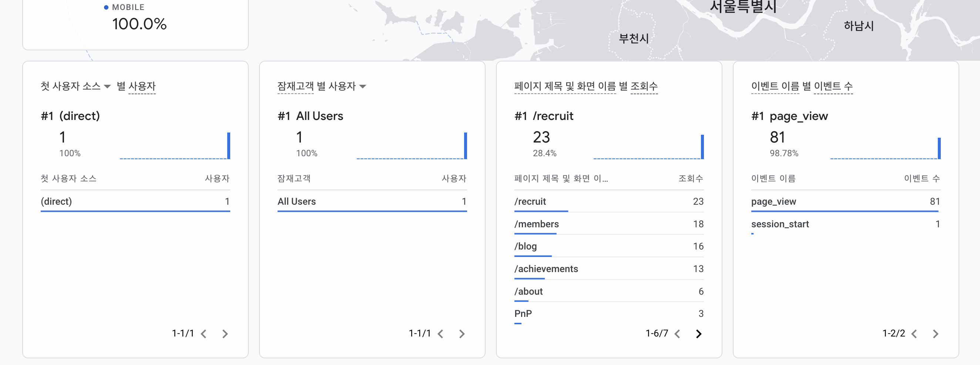Click the 98.78% value under page_view
The width and height of the screenshot is (980, 365).
(784, 153)
